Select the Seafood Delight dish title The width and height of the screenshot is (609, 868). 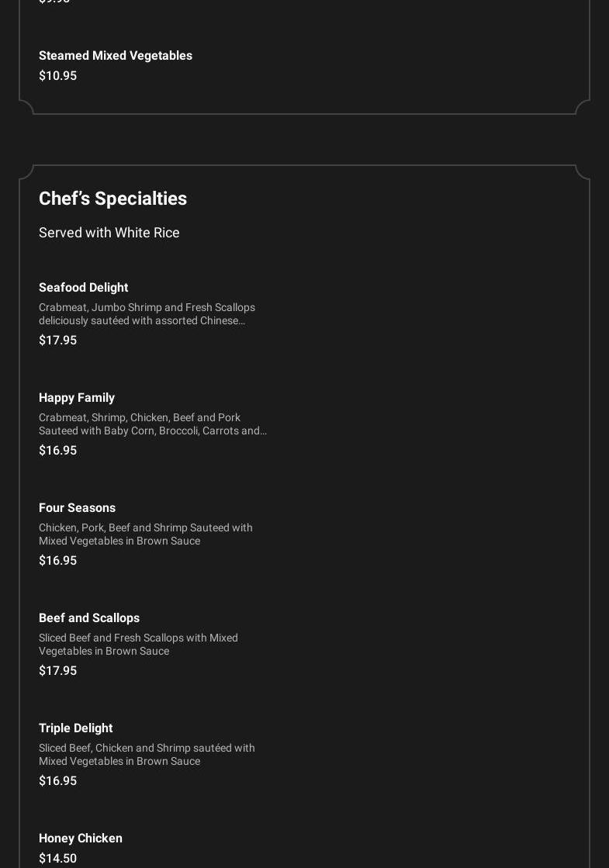(83, 288)
